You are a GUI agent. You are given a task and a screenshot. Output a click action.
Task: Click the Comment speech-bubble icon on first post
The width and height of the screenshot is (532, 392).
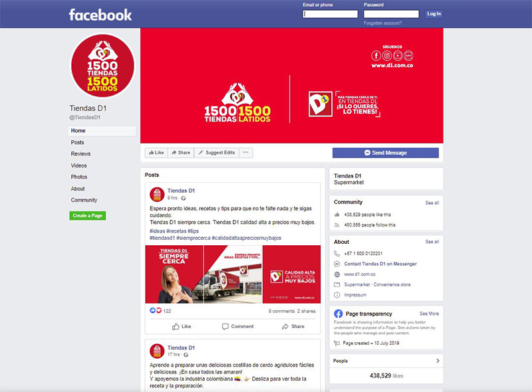225,326
